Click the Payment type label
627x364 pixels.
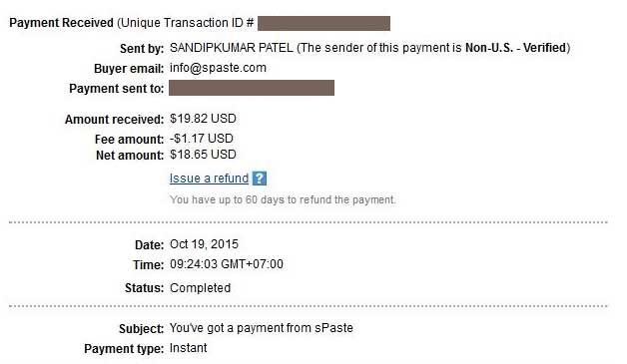pyautogui.click(x=124, y=349)
